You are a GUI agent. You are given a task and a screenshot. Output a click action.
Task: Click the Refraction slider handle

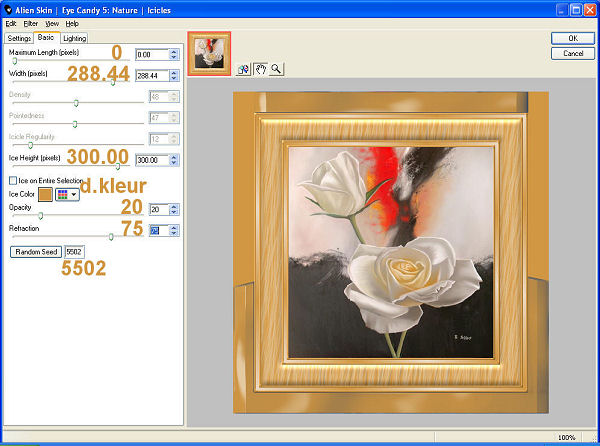(x=111, y=237)
